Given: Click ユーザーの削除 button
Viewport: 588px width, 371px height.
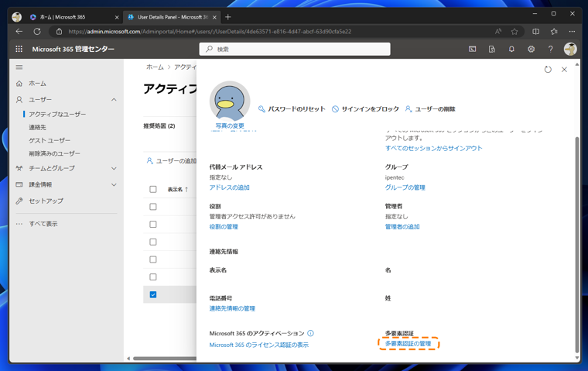Looking at the screenshot, I should tap(430, 109).
